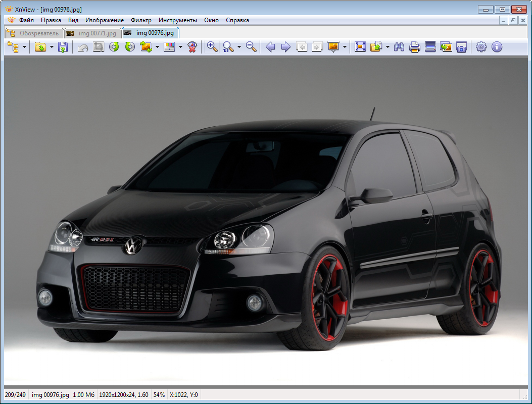Zoom in with the plus magnifier icon
Screen dimensions: 532x404
[212, 47]
